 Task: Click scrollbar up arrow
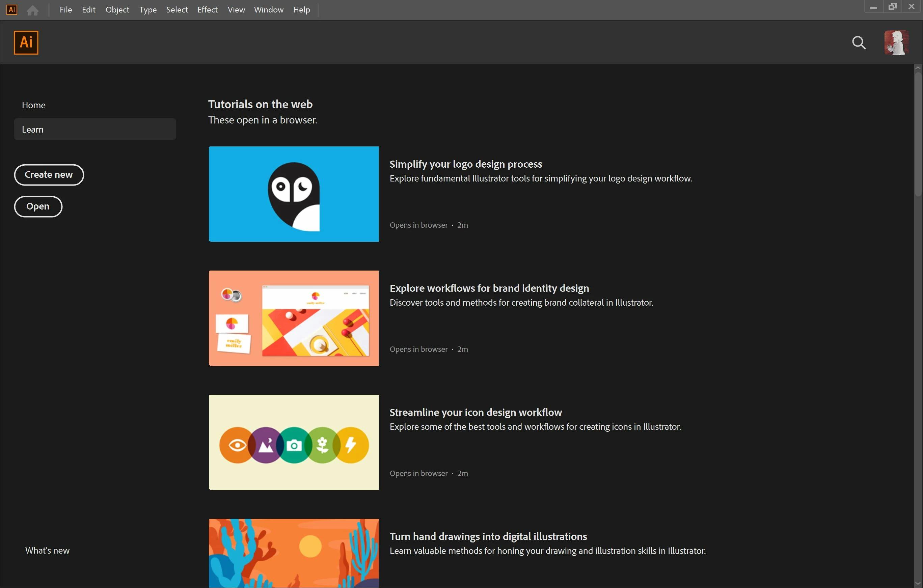pyautogui.click(x=918, y=68)
